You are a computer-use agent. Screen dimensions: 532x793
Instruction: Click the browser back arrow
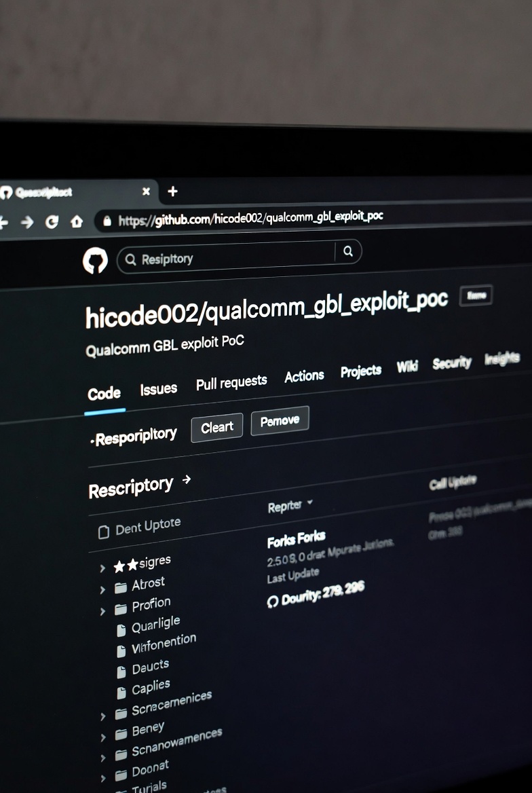pos(3,223)
